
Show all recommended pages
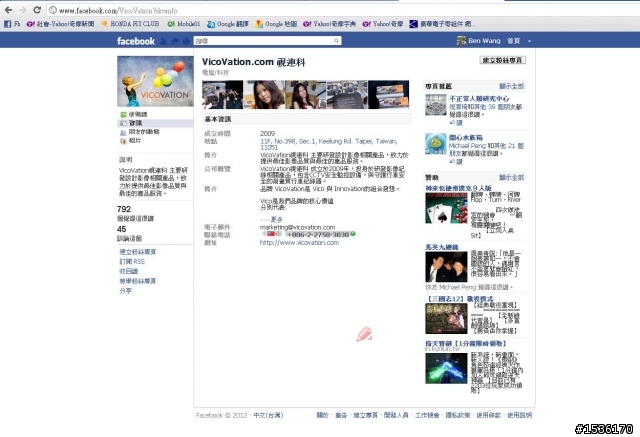pyautogui.click(x=511, y=86)
